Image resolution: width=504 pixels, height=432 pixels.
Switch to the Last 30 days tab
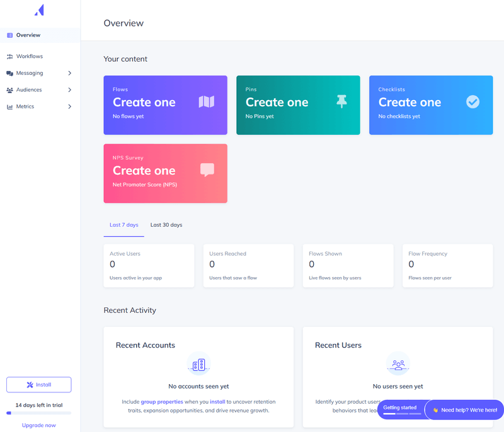click(x=166, y=225)
